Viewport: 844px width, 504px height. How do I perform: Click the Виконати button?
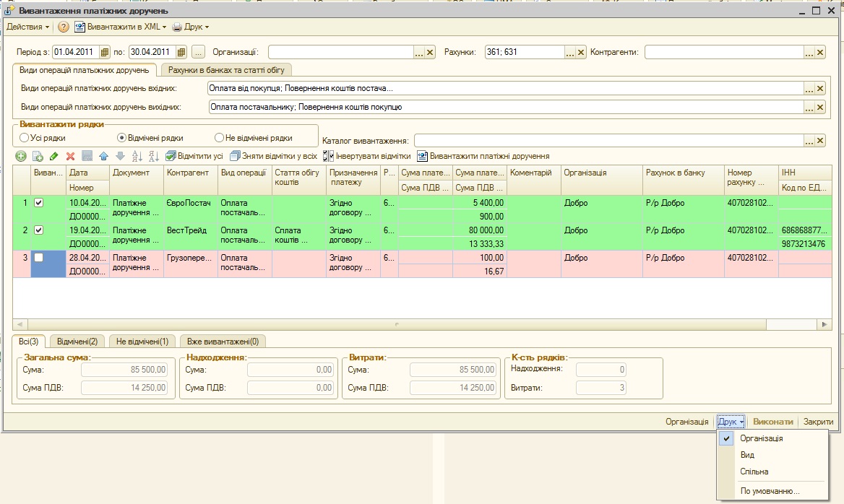pyautogui.click(x=772, y=422)
